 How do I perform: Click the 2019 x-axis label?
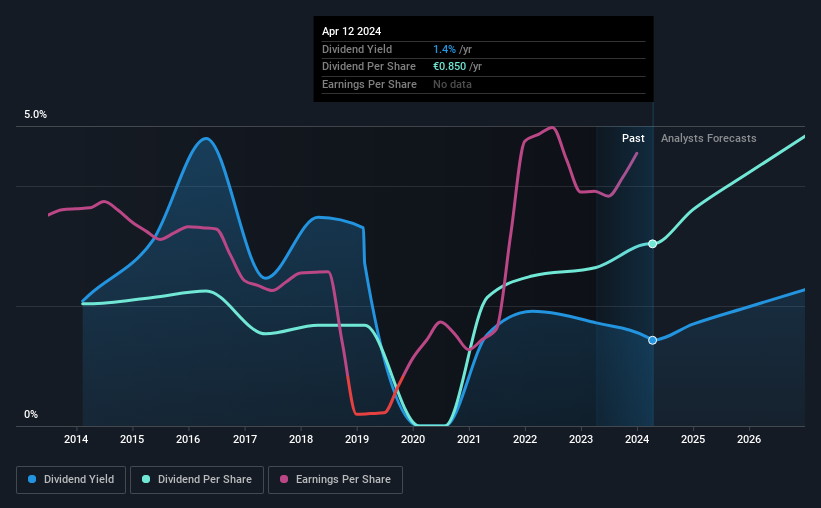357,439
